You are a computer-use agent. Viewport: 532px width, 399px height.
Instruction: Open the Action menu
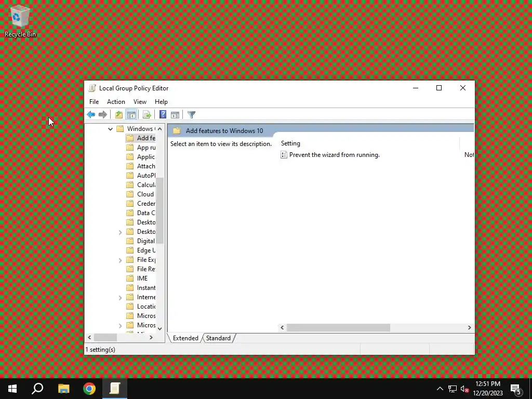(x=116, y=102)
